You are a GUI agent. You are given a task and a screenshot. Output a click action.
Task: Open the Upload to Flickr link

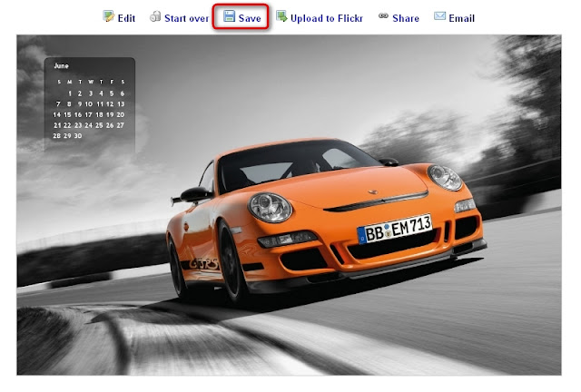click(x=327, y=18)
